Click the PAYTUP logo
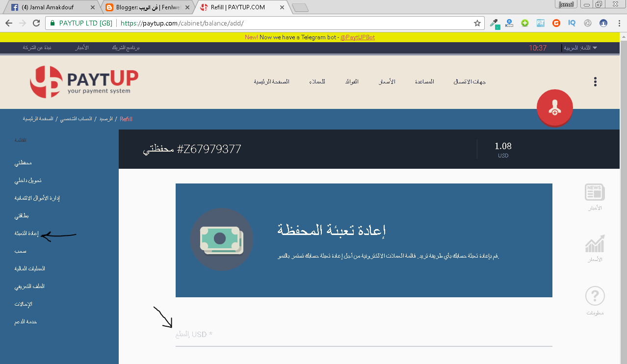The height and width of the screenshot is (364, 627). point(84,82)
